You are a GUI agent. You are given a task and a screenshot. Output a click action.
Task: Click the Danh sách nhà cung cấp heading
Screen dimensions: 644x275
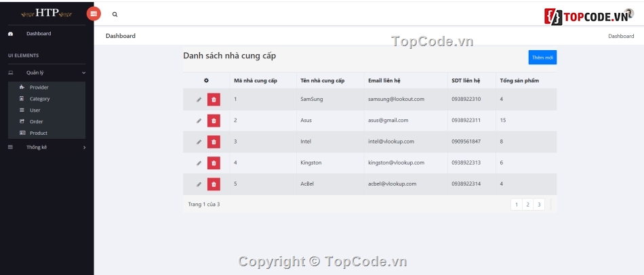click(x=230, y=56)
